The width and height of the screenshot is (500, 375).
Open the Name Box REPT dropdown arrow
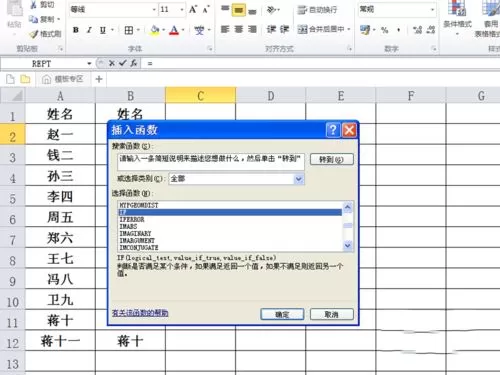(89, 63)
